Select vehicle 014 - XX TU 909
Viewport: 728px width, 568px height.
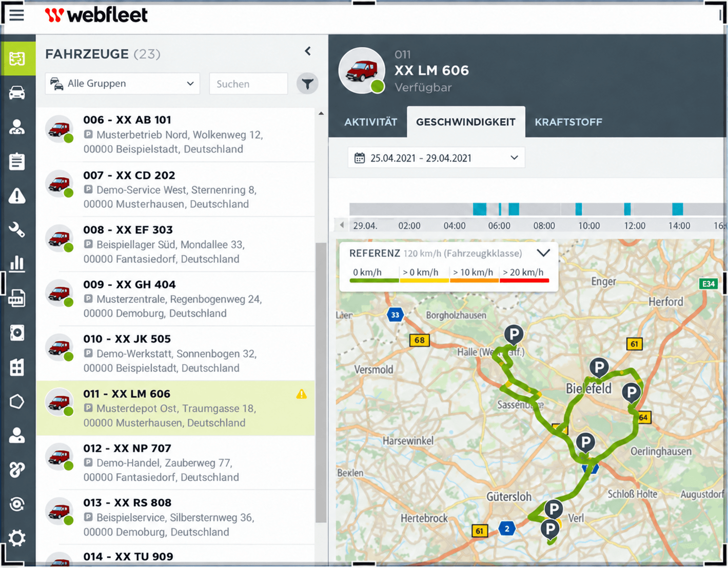pos(175,556)
